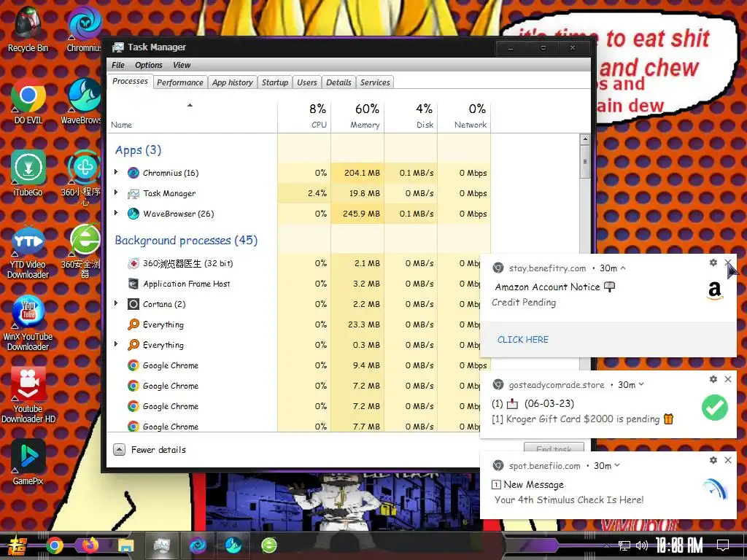Open the View menu

click(x=182, y=65)
